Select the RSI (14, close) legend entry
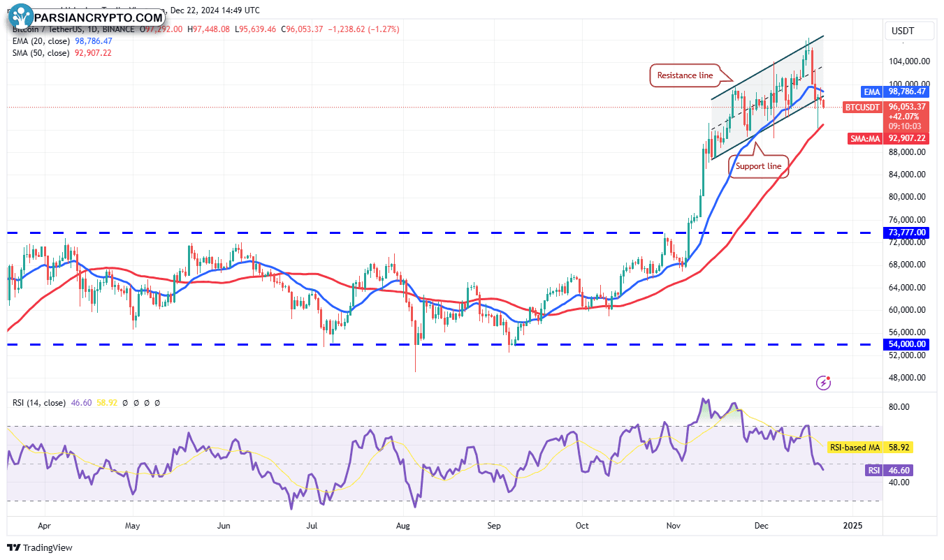The height and width of the screenshot is (560, 944). [x=39, y=403]
